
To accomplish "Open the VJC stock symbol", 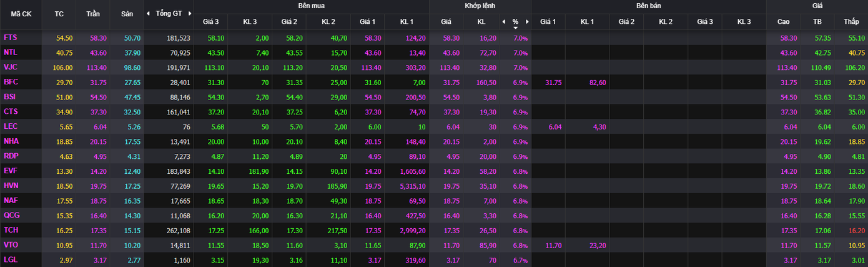I will (11, 67).
